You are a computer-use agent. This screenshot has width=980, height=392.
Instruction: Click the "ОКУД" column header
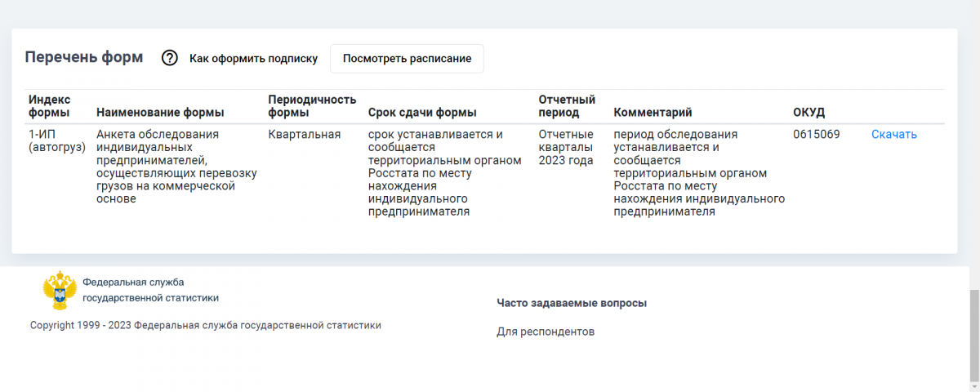point(808,112)
